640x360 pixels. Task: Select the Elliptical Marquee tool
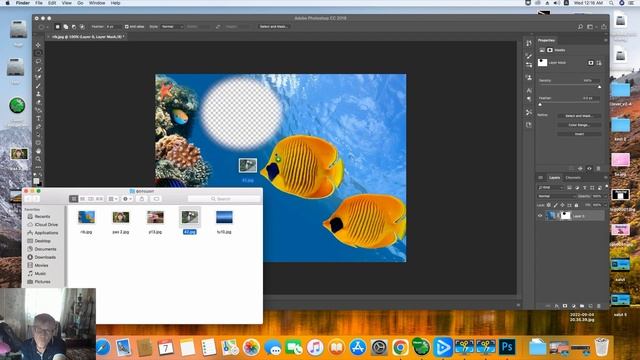tap(38, 53)
